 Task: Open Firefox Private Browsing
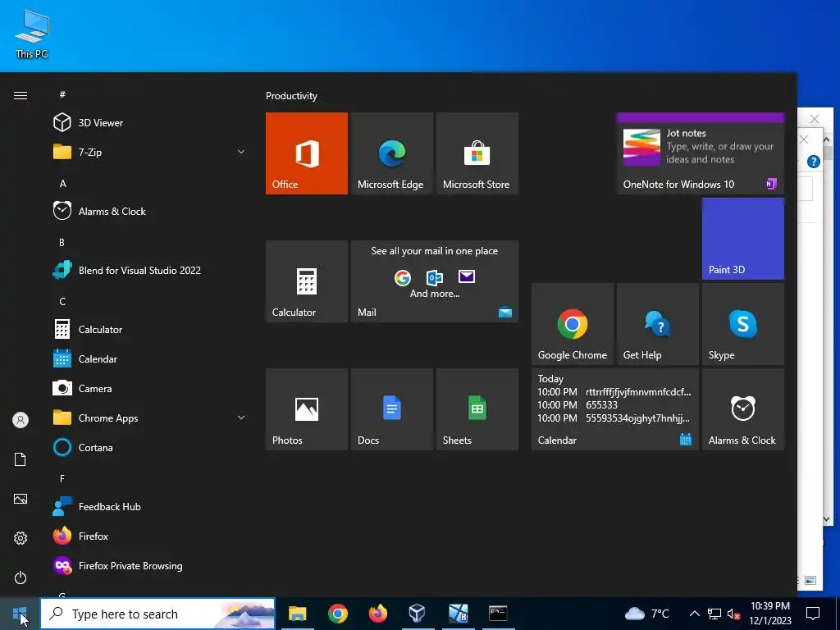click(x=150, y=566)
